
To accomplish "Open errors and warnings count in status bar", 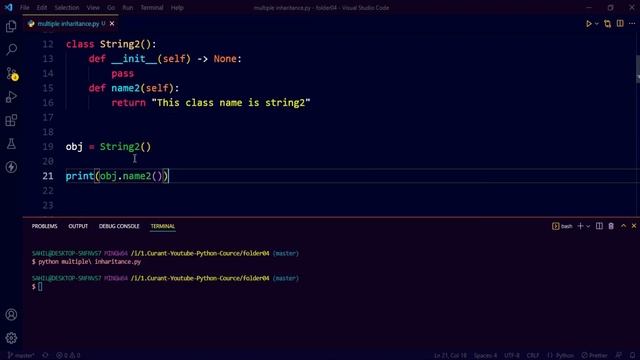I will coord(68,356).
